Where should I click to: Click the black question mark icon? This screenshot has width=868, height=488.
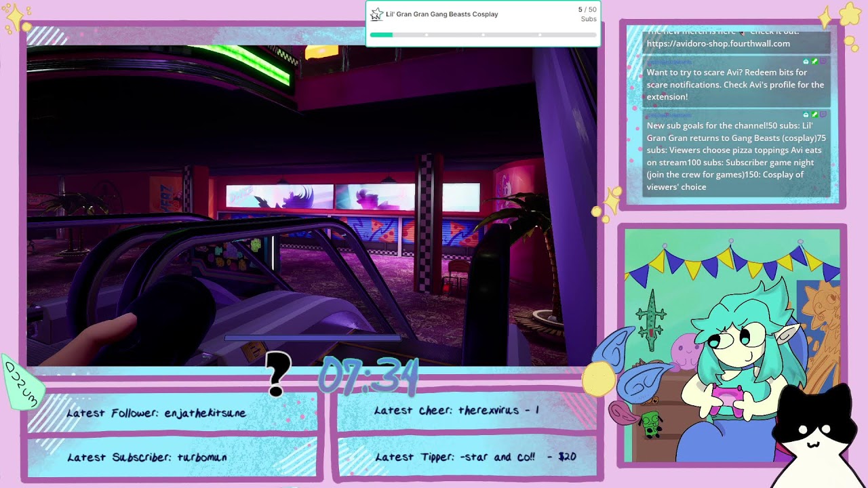(x=277, y=374)
